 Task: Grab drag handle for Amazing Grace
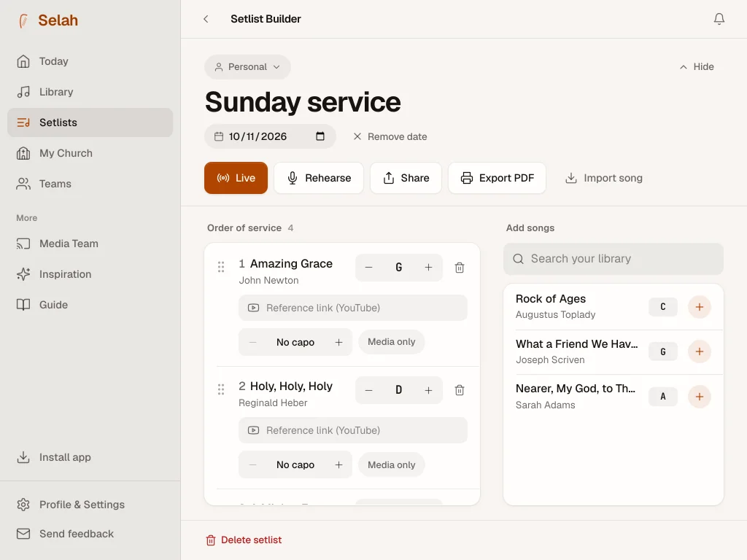coord(221,267)
